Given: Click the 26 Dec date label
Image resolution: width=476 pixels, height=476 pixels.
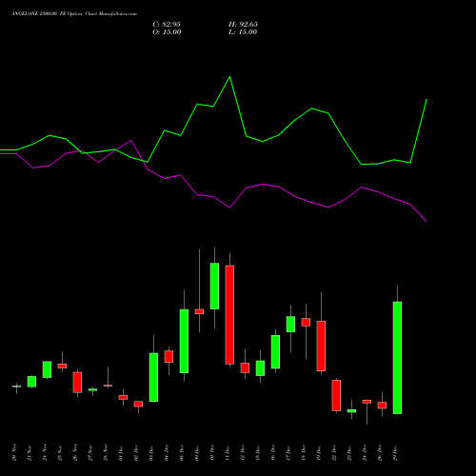Looking at the screenshot, I should (380, 453).
